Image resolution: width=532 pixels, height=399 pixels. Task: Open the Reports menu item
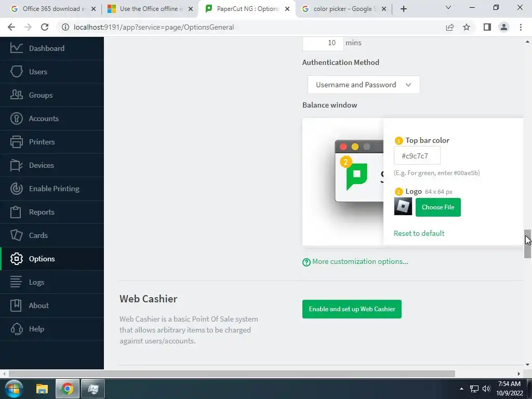[52, 212]
